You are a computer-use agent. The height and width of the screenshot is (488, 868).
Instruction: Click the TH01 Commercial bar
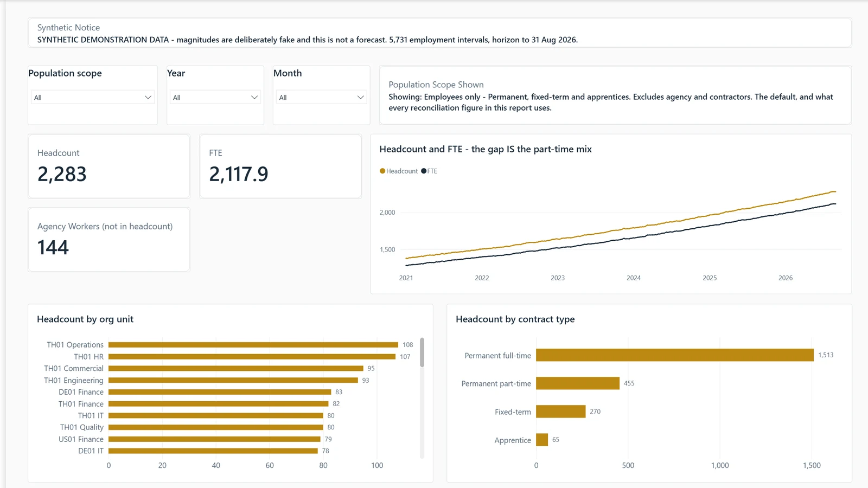click(x=236, y=368)
